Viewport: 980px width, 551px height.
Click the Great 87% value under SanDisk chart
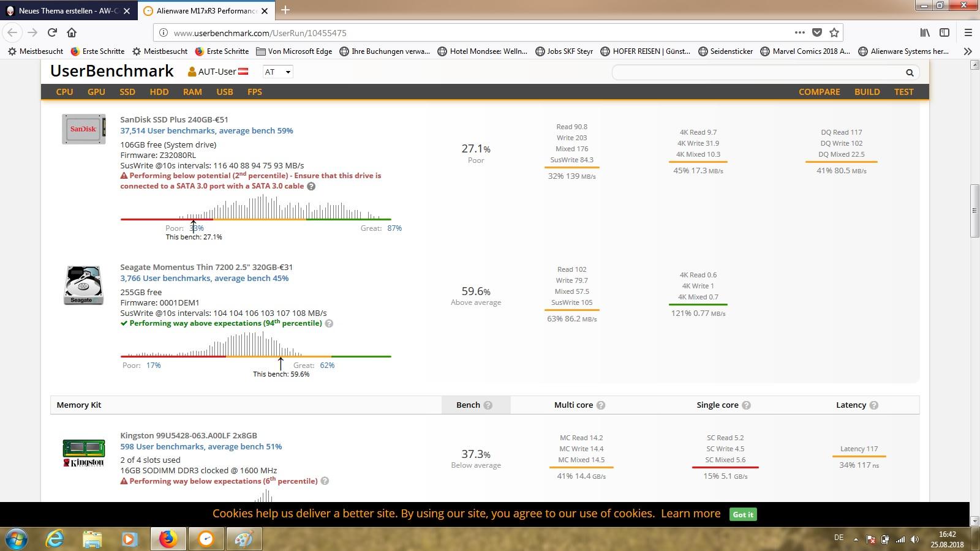394,228
